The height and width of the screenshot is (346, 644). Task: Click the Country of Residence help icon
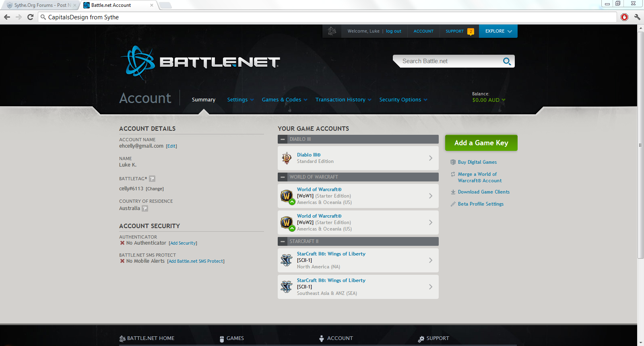145,208
